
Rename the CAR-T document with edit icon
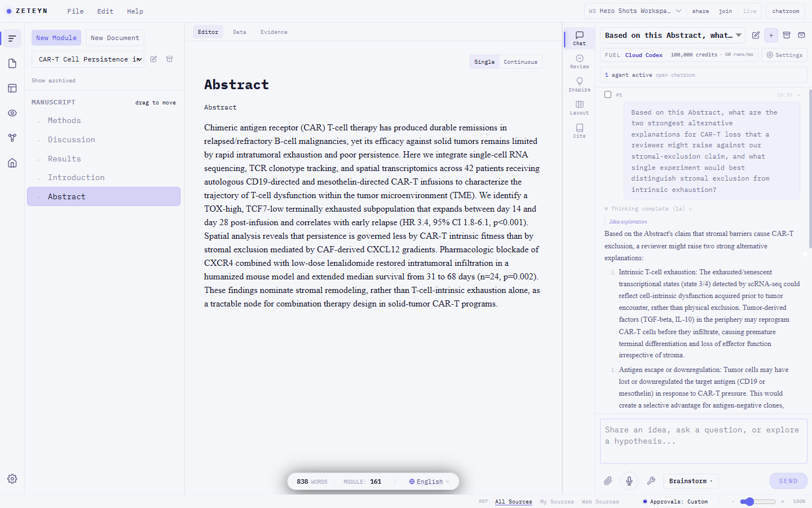153,59
